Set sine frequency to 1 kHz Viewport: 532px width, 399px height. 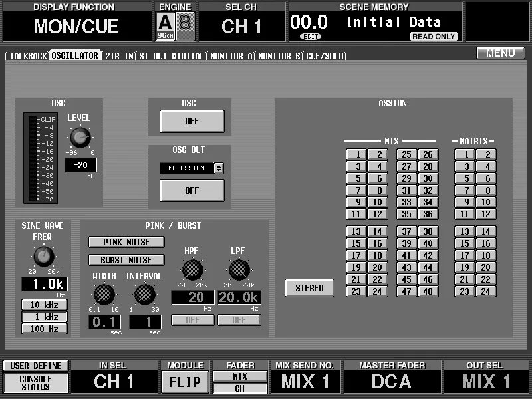click(x=45, y=317)
